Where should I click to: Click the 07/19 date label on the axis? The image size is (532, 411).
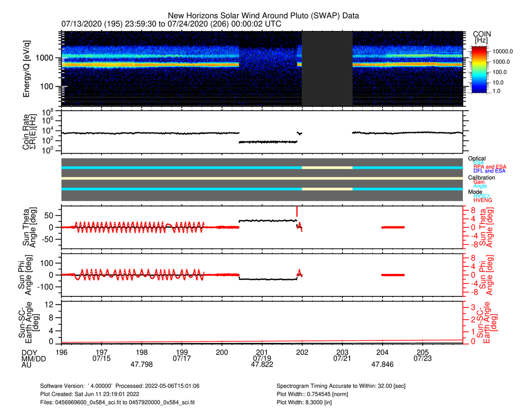[x=262, y=358]
